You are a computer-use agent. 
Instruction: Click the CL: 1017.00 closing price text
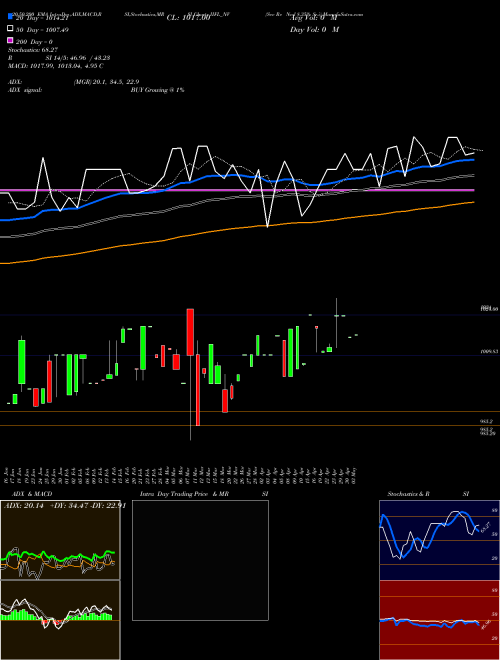(x=188, y=18)
